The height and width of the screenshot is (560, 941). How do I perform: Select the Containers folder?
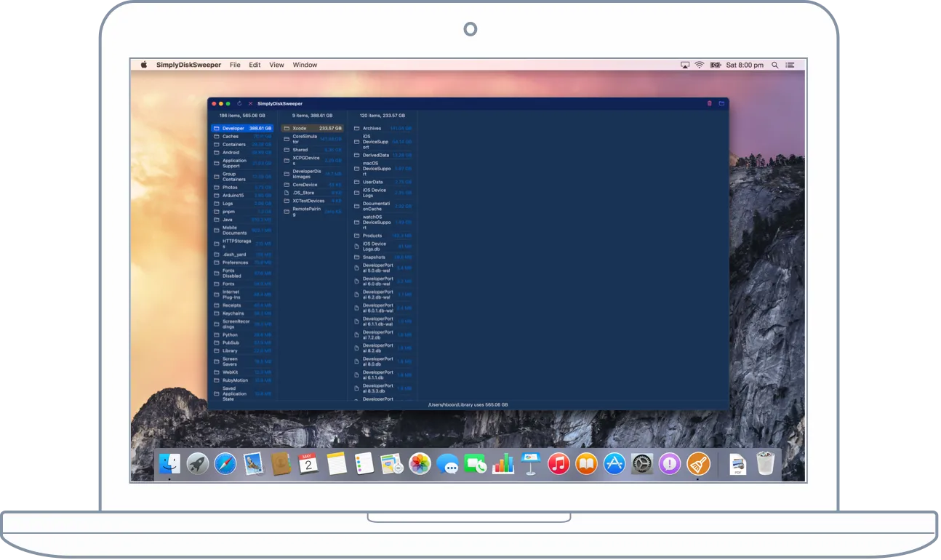tap(242, 144)
